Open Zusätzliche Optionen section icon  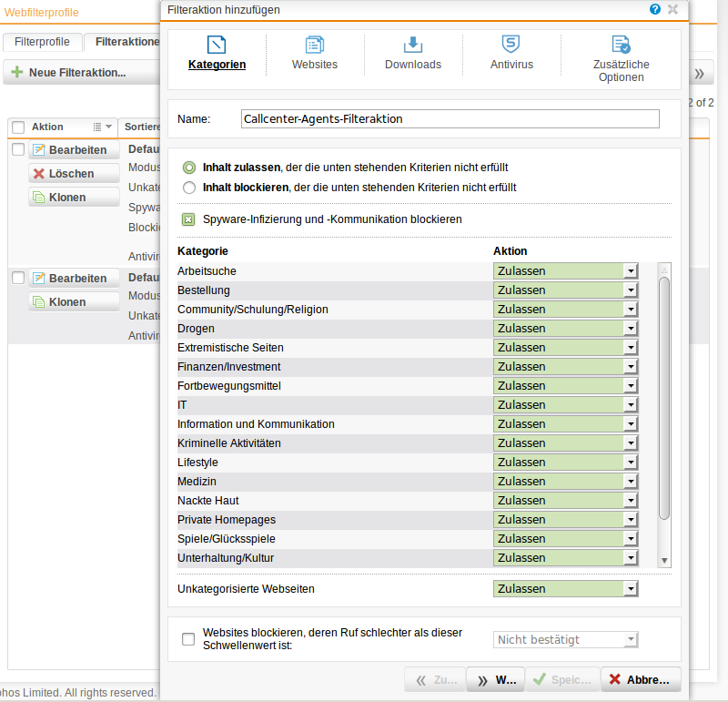(622, 43)
